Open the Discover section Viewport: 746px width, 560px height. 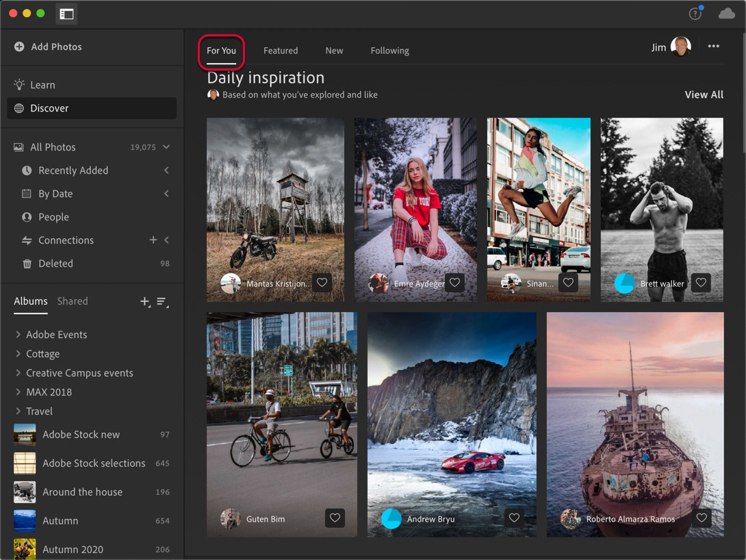click(x=92, y=108)
